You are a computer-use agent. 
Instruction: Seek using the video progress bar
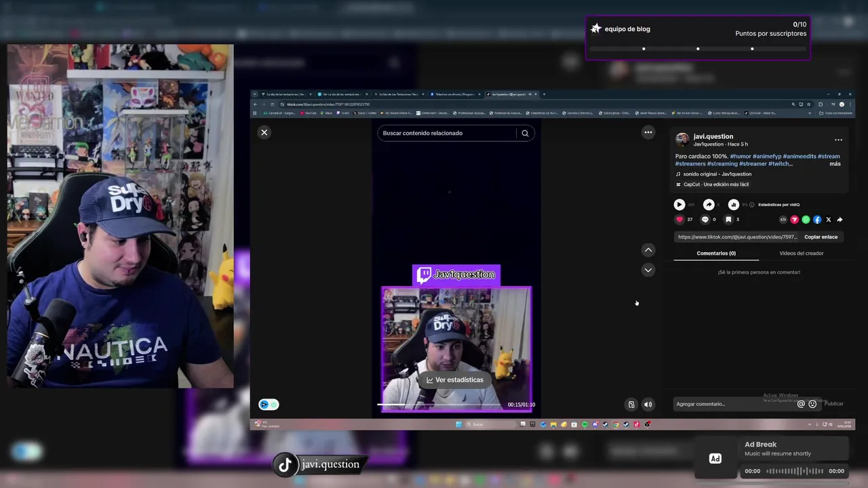tap(439, 405)
